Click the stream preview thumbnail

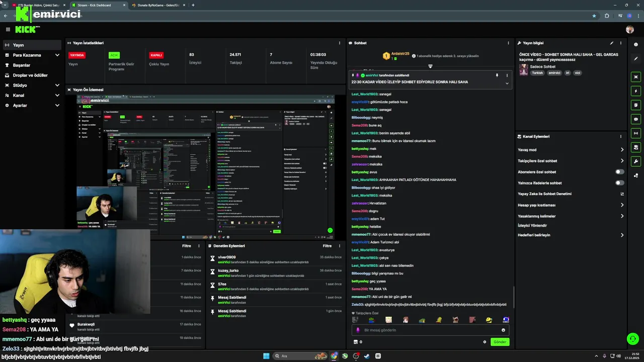[x=205, y=166]
